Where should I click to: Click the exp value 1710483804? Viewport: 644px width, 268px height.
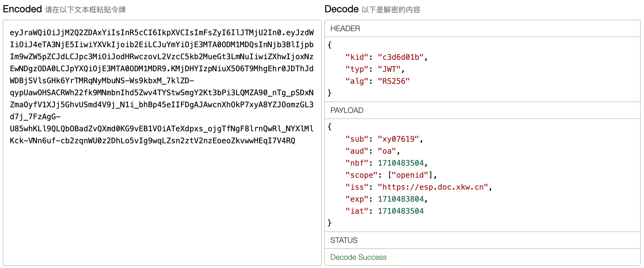(x=400, y=199)
